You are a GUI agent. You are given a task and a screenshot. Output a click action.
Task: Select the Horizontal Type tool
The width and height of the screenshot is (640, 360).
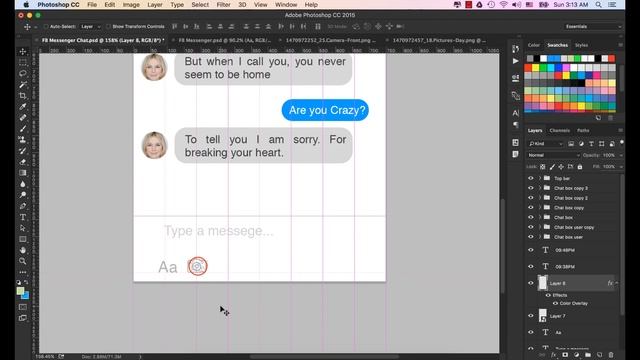23,217
